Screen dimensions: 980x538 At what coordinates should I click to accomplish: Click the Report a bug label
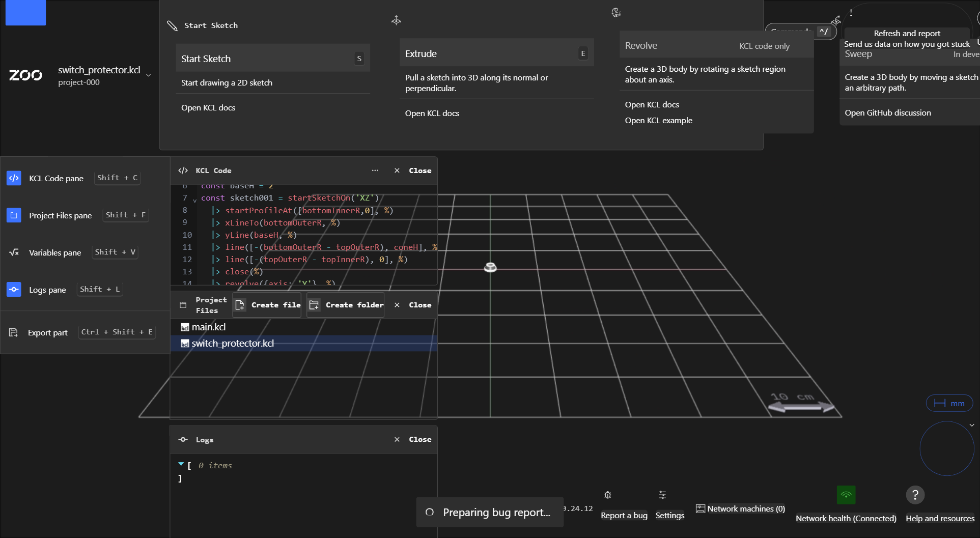(x=624, y=515)
